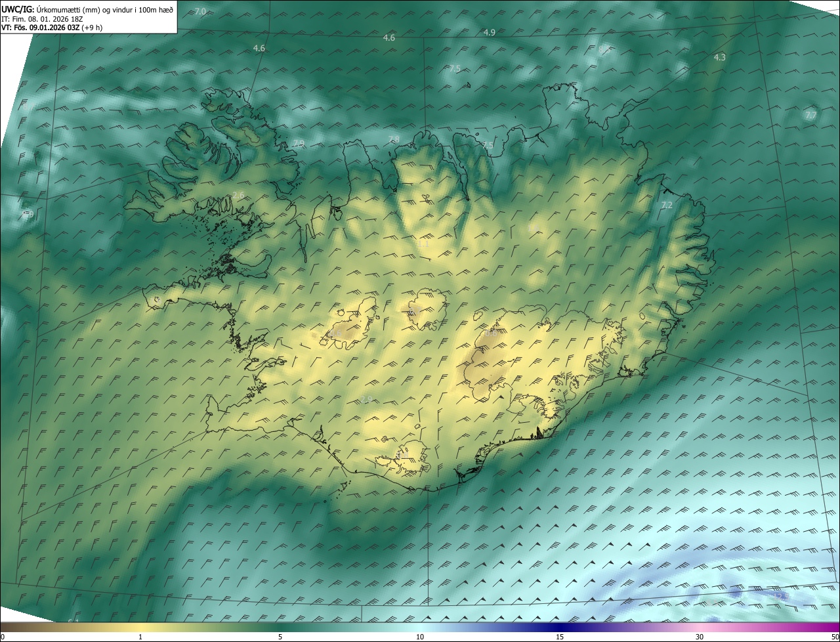Click the colorbar tick label 10

click(420, 637)
